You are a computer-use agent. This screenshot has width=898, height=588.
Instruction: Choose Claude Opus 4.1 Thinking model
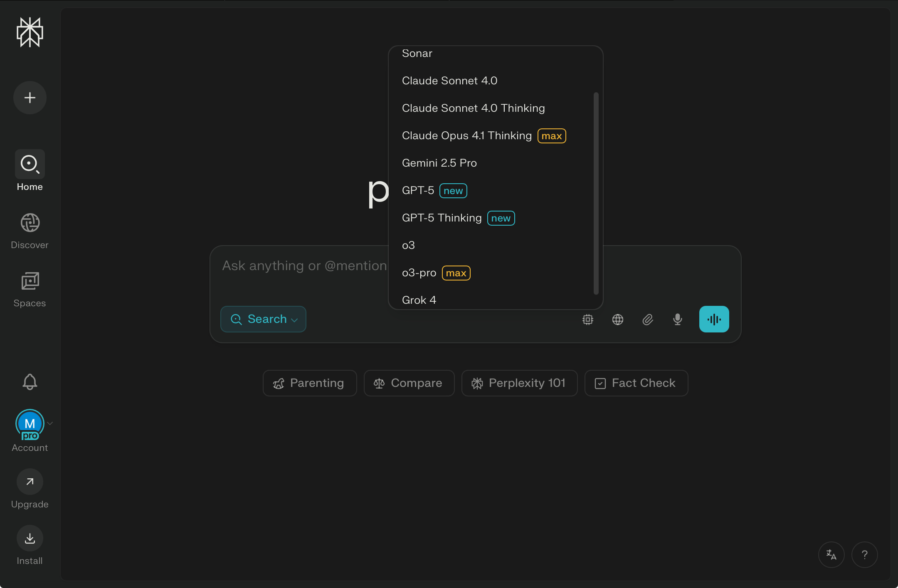tap(496, 135)
